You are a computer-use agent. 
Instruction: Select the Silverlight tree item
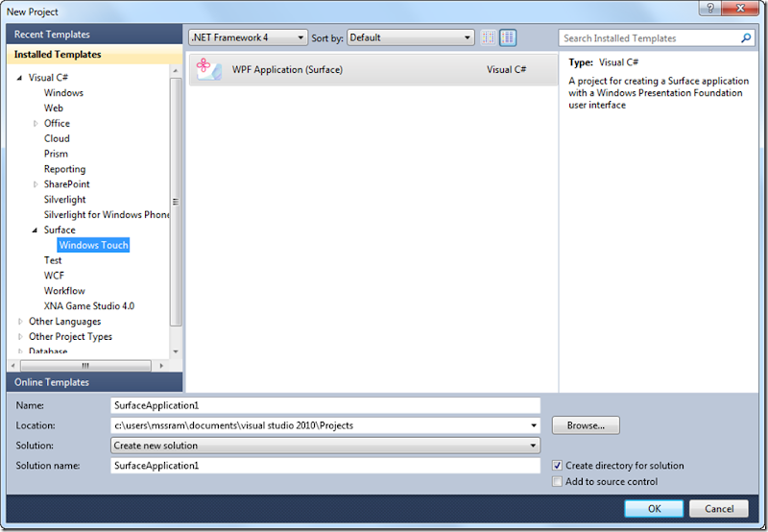(64, 200)
